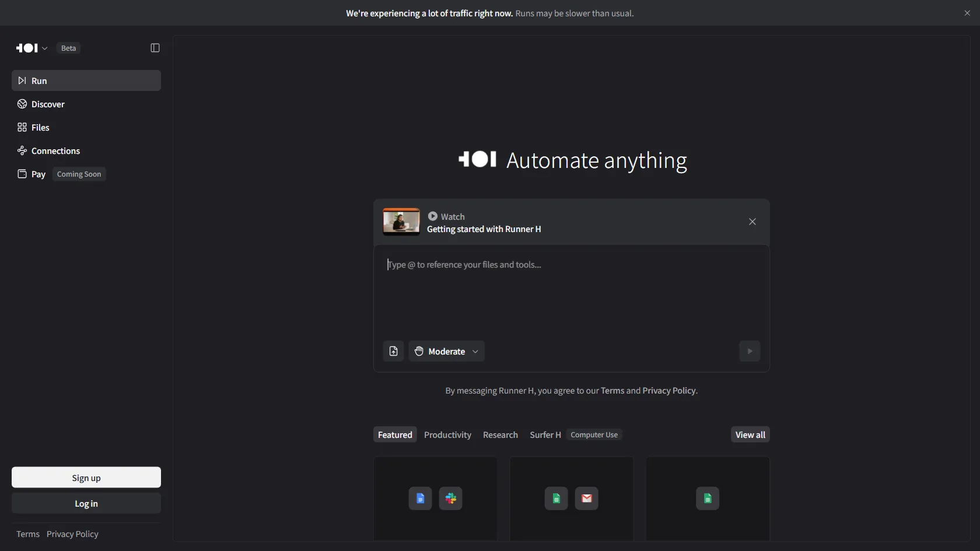980x551 pixels.
Task: Open the Terms link below the prompt
Action: (x=612, y=391)
